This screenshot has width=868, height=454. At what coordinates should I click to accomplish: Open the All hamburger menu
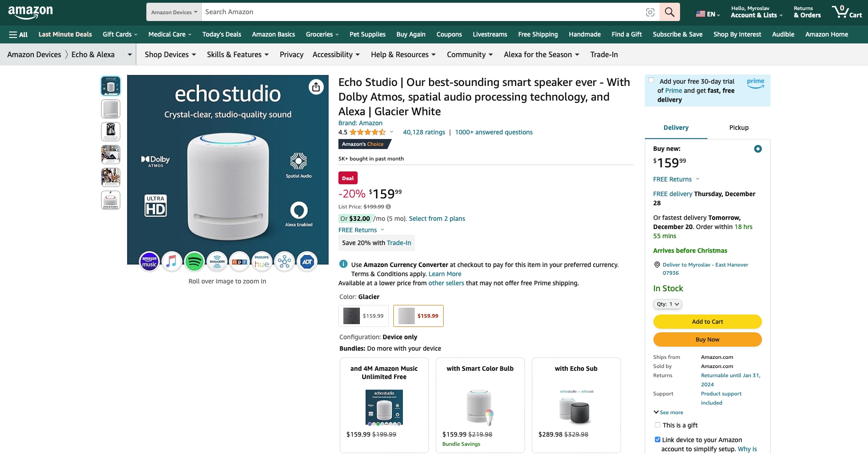(x=18, y=34)
